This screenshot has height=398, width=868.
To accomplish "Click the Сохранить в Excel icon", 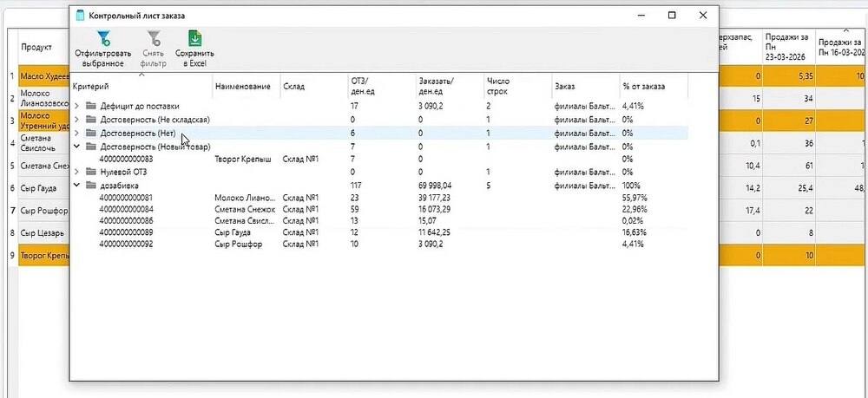I will click(x=194, y=38).
